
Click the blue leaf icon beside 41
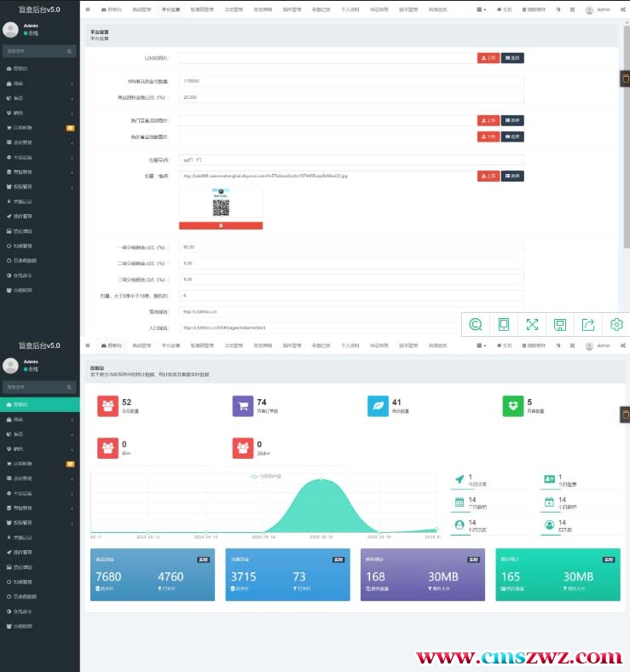click(378, 406)
